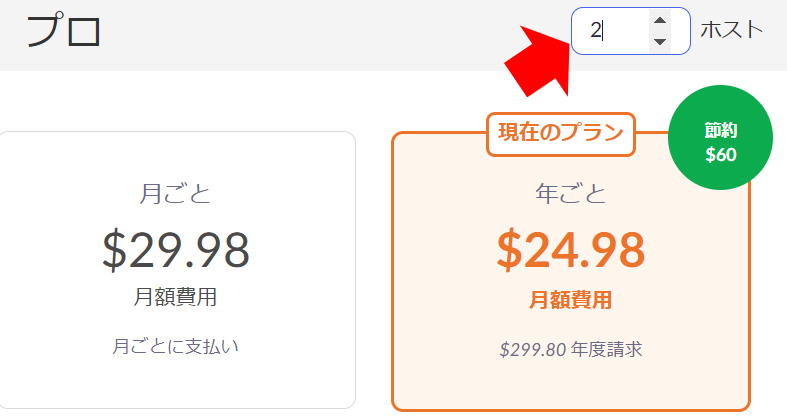
Task: Click the ホスト label
Action: (731, 30)
